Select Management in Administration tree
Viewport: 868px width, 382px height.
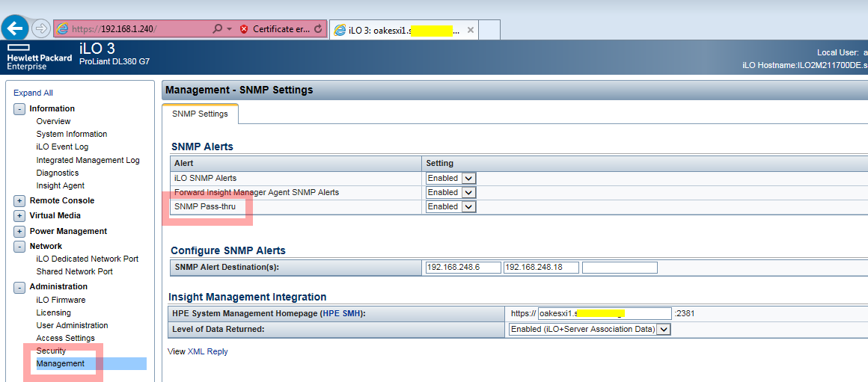(x=61, y=363)
